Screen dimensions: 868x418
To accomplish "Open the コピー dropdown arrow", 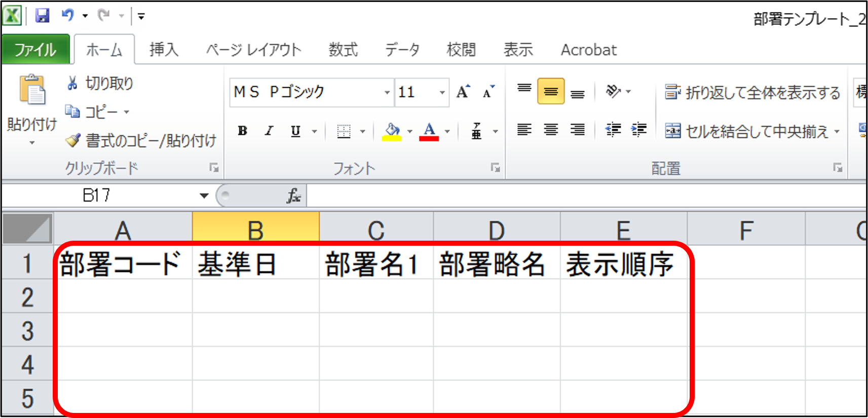I will click(127, 112).
